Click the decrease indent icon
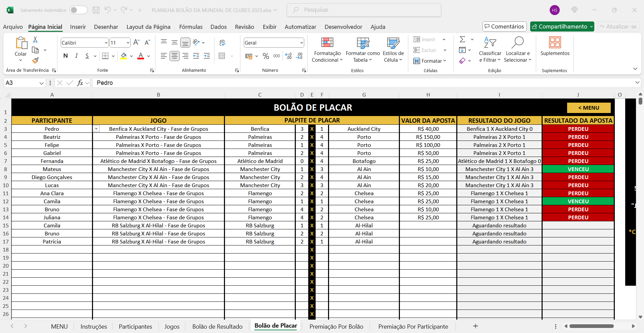 tap(196, 56)
